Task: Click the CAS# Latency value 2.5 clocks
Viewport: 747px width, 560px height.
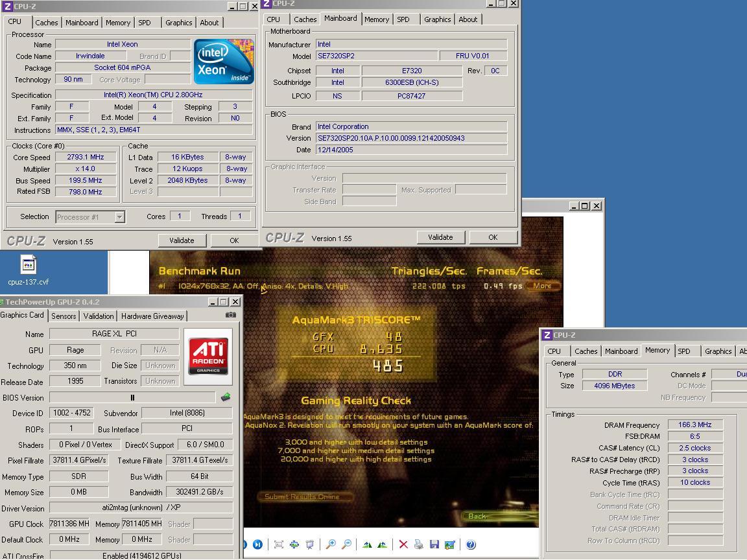Action: 695,448
